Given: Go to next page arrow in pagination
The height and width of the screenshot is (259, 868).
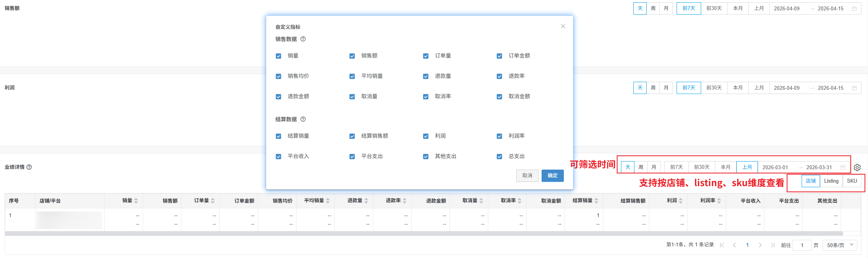Looking at the screenshot, I should (x=760, y=245).
